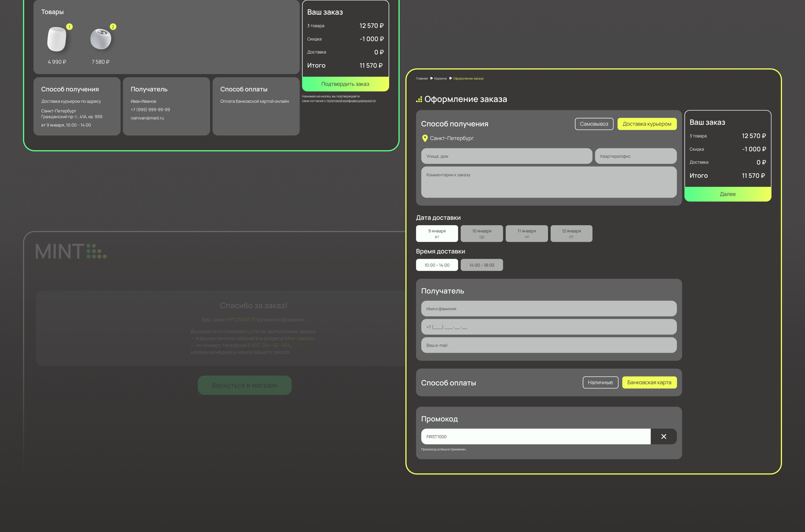
Task: Select Доставка курьером option
Action: tap(647, 124)
